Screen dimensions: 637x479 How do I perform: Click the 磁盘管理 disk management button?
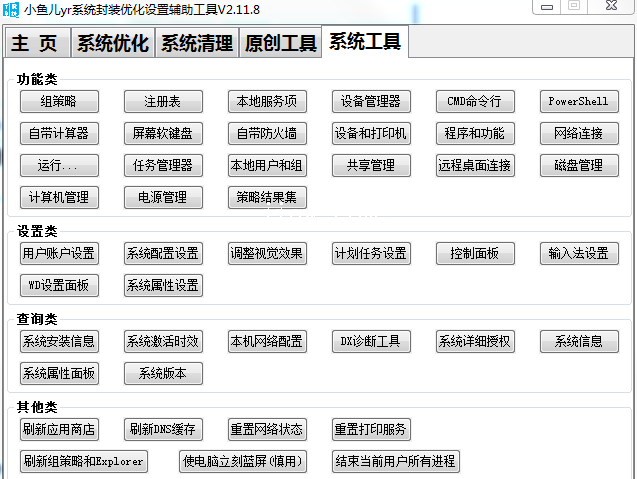[579, 166]
